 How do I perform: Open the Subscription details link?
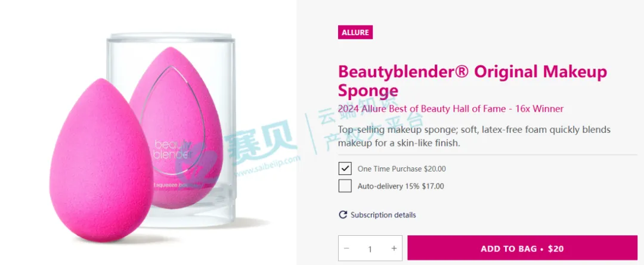383,215
